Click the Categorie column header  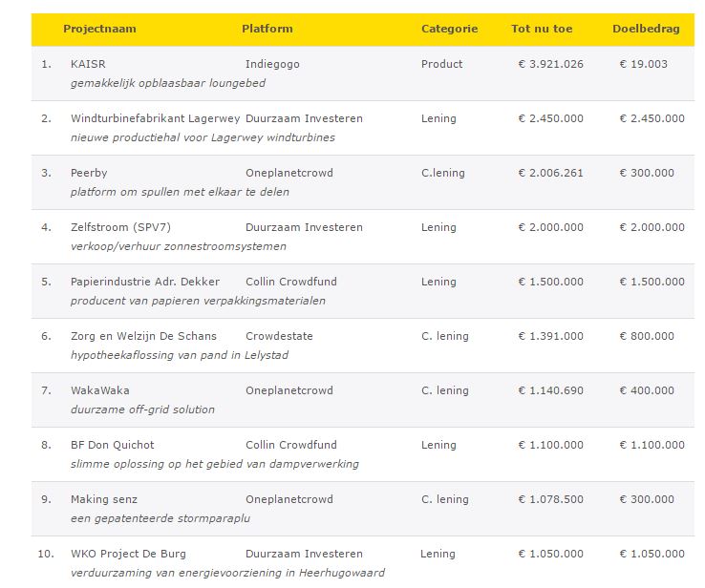coord(449,29)
